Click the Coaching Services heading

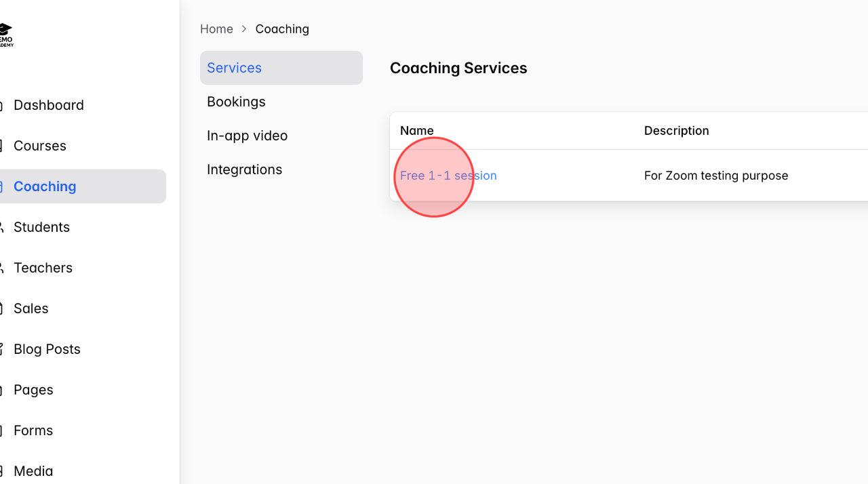458,68
